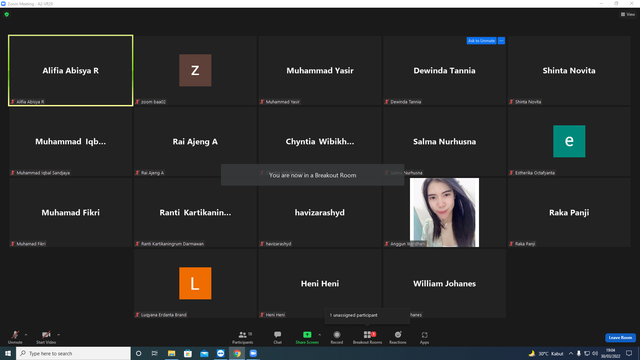
Task: Click the 'You are now in a Breakout Room' notice
Action: click(x=313, y=175)
